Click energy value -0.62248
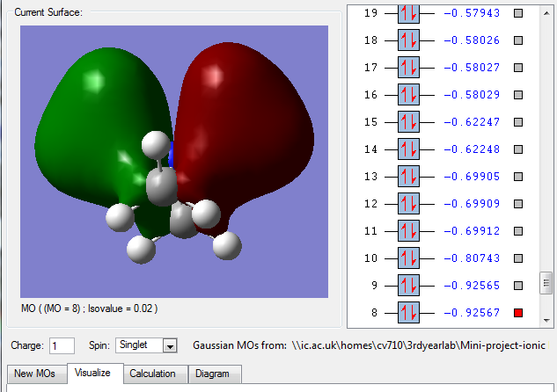 472,149
